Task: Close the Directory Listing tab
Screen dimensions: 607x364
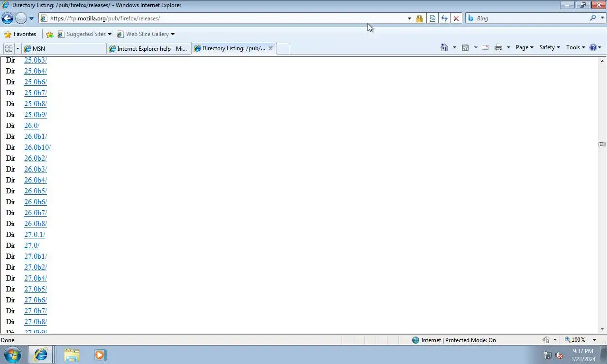Action: pyautogui.click(x=270, y=48)
